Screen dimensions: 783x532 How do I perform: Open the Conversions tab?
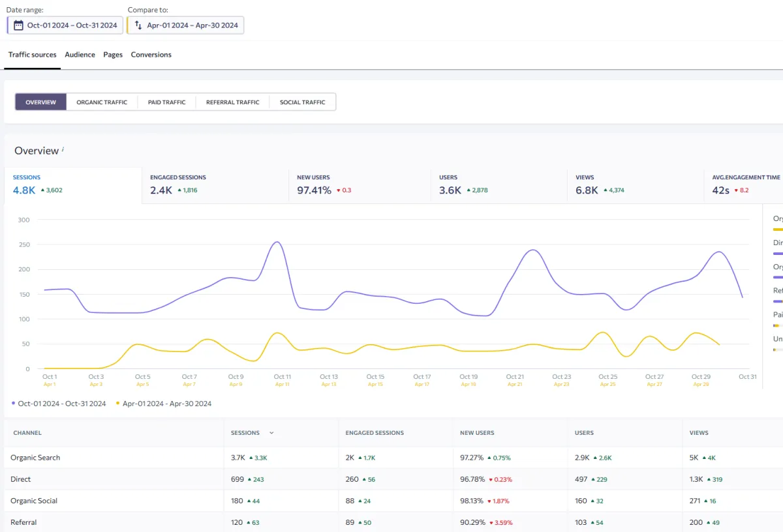[151, 55]
